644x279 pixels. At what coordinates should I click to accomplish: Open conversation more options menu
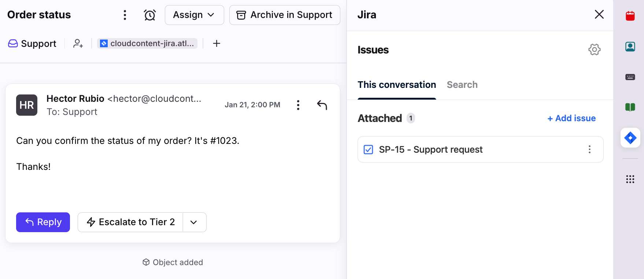click(x=125, y=15)
